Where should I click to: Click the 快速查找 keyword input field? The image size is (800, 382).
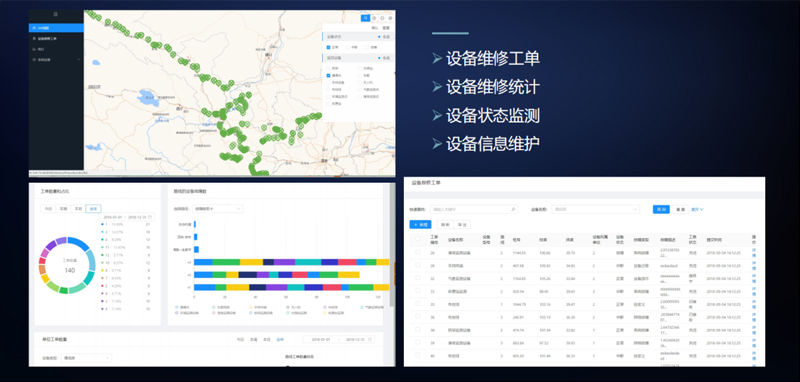[x=474, y=209]
